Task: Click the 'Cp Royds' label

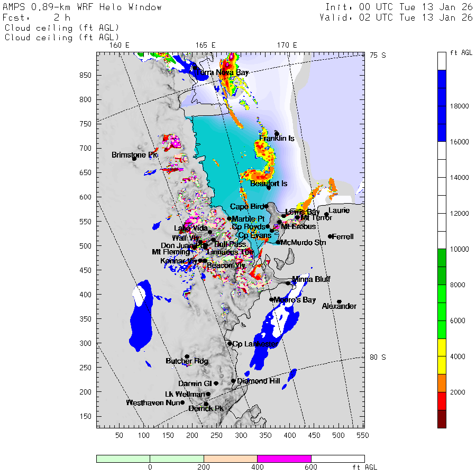Action: click(249, 227)
